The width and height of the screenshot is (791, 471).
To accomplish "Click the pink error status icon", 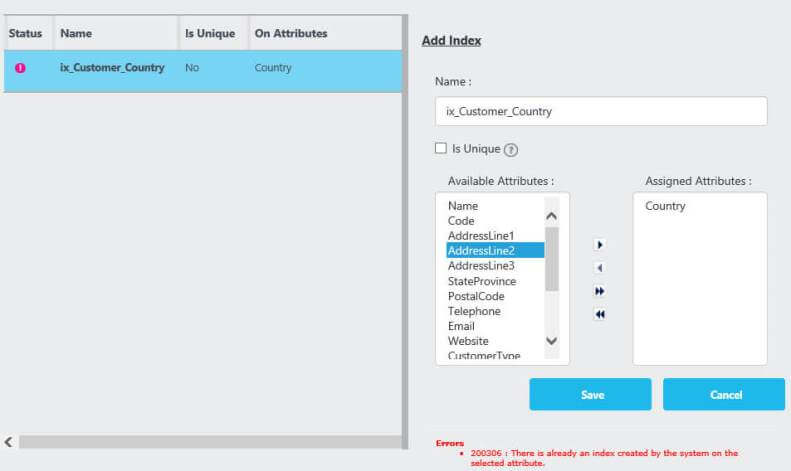I will [20, 68].
